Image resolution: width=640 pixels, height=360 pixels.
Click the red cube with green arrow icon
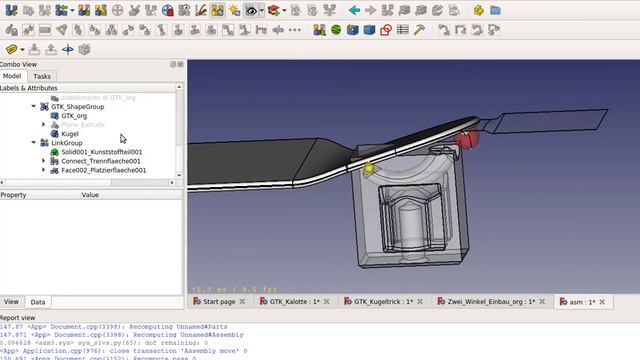(274, 10)
